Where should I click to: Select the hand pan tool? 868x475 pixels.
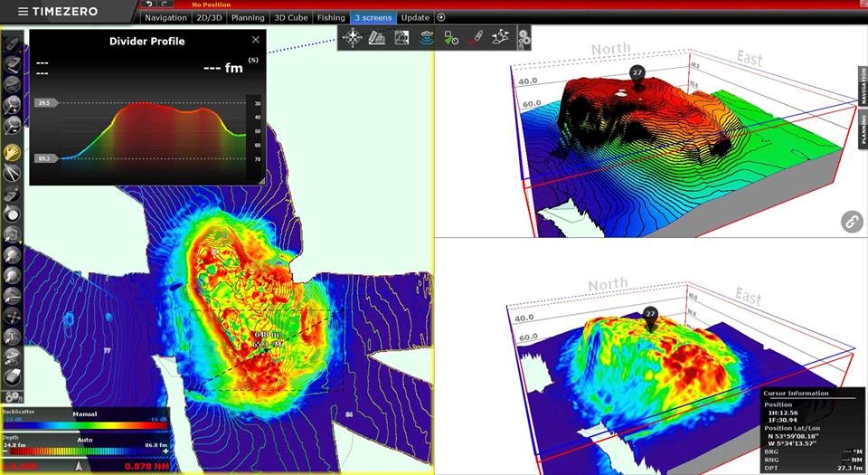pyautogui.click(x=13, y=152)
